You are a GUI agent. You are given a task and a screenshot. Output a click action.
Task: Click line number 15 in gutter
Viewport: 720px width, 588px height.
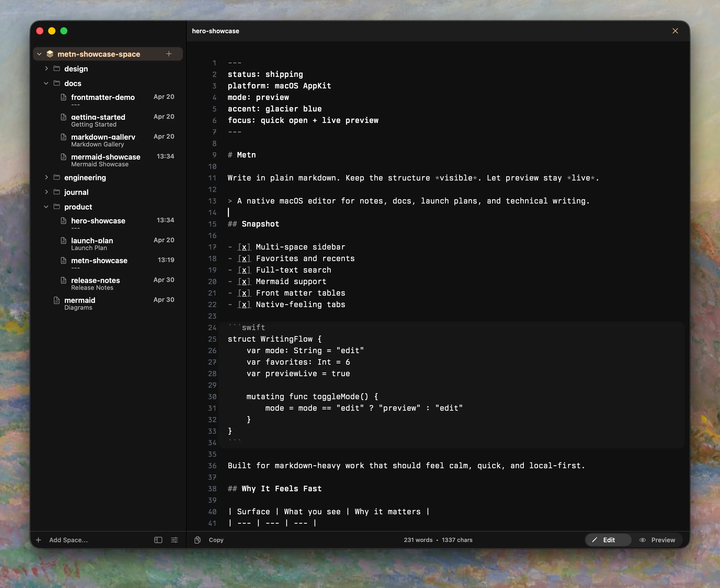(x=212, y=224)
